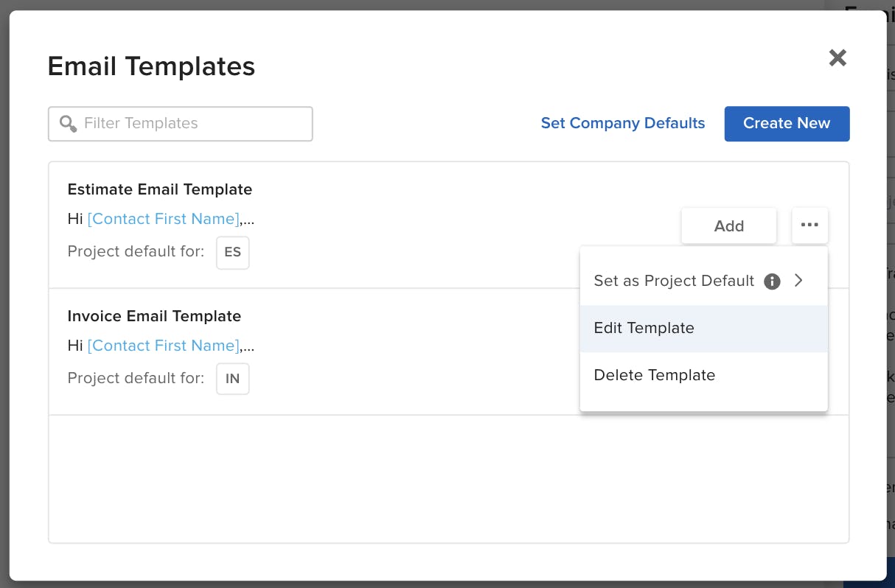Viewport: 895px width, 588px height.
Task: Expand the Set as Project Default submenu chevron
Action: click(x=798, y=281)
